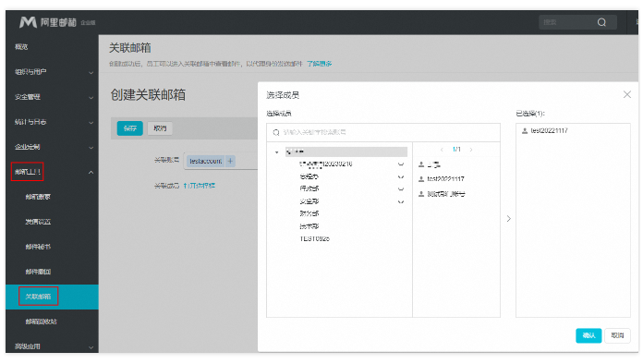Click the top header search field

(577, 22)
